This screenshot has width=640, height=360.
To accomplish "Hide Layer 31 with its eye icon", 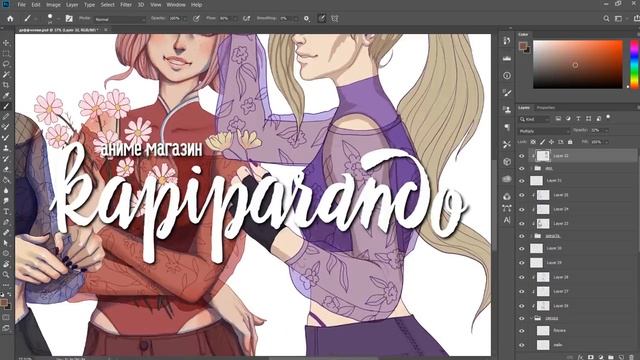I will [522, 181].
